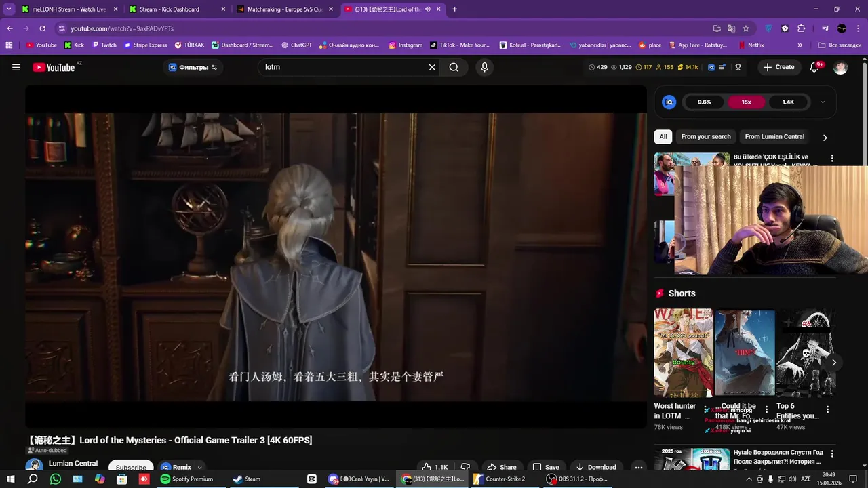This screenshot has width=868, height=488.
Task: Save the video to a playlist
Action: click(546, 467)
